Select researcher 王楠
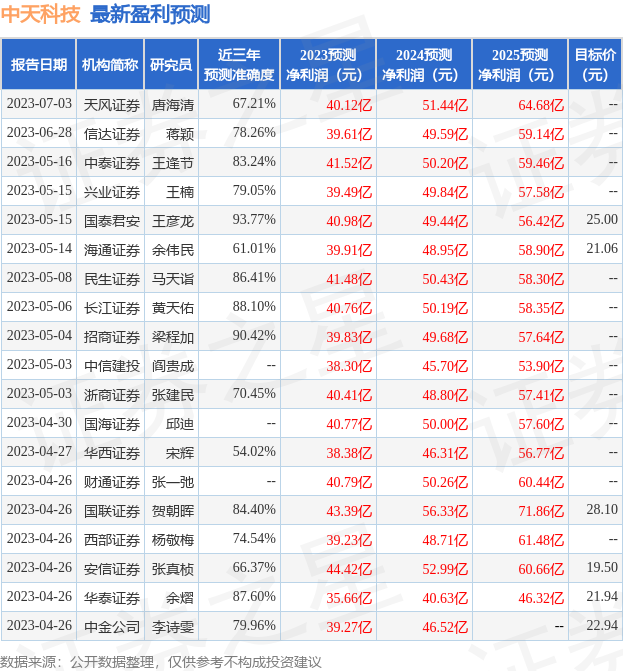Viewport: 623px width, 671px height. click(180, 192)
